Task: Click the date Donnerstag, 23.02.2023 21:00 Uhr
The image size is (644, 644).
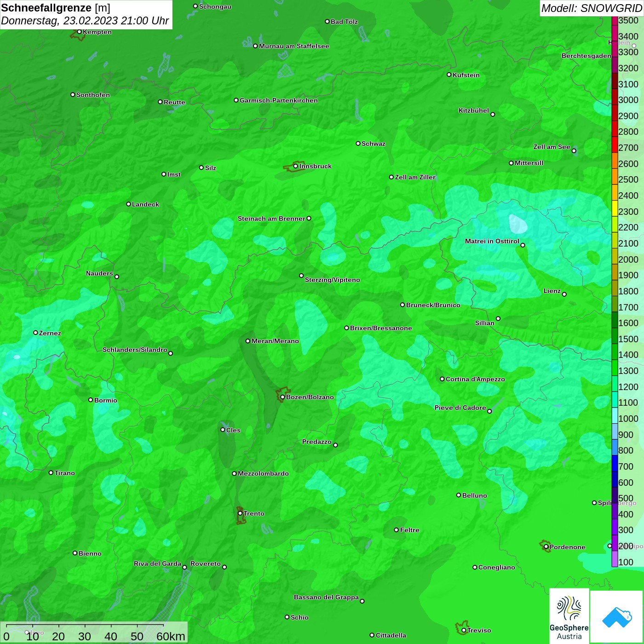Action: [x=85, y=21]
